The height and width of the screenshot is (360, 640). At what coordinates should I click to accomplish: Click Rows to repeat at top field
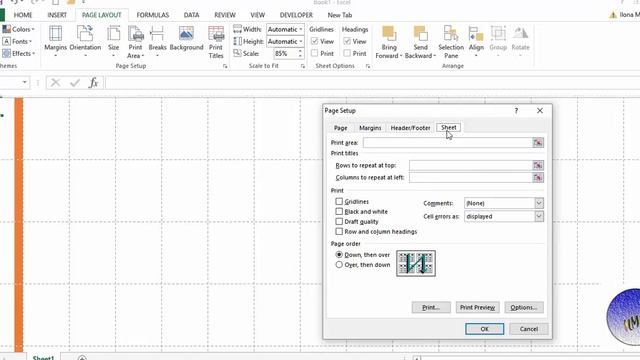pyautogui.click(x=471, y=165)
